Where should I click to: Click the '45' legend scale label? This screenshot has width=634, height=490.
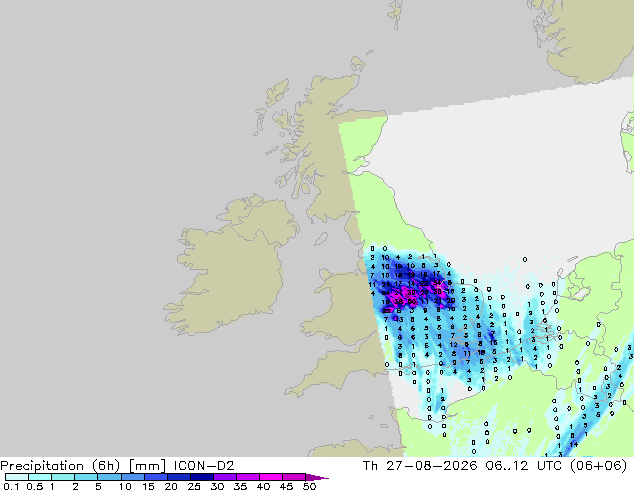coord(286,486)
